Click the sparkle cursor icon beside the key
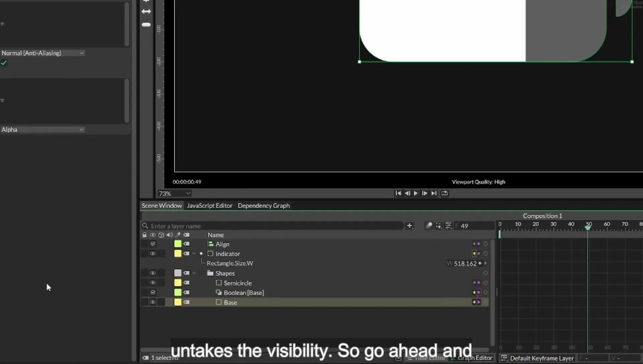Image resolution: width=643 pixels, height=364 pixels. 438,226
